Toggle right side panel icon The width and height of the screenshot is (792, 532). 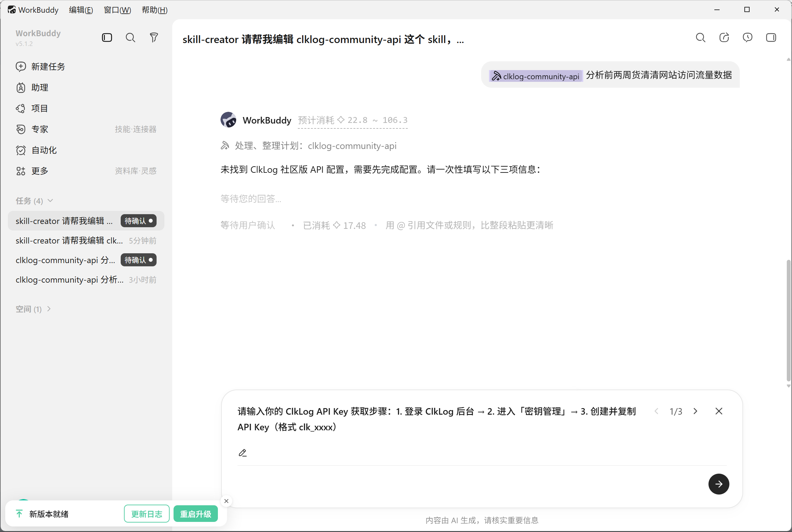pos(771,37)
